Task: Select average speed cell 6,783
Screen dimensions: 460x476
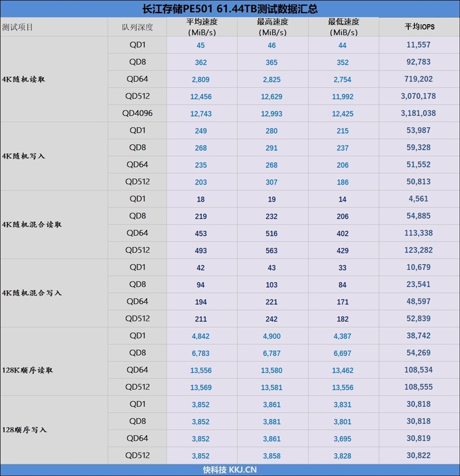Action: [202, 353]
